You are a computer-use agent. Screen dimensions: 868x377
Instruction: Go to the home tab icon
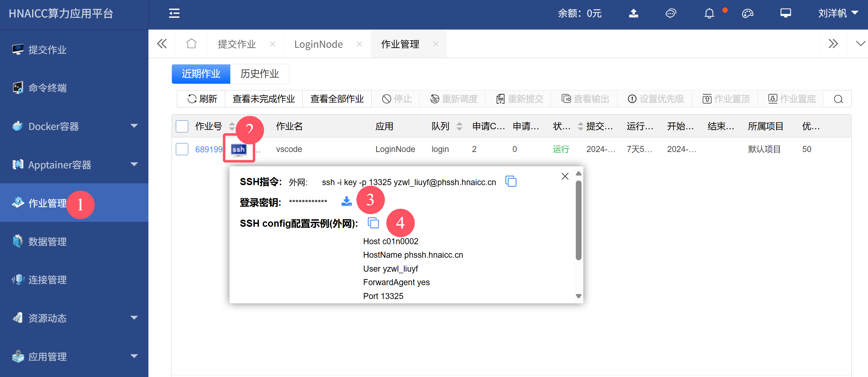point(191,44)
